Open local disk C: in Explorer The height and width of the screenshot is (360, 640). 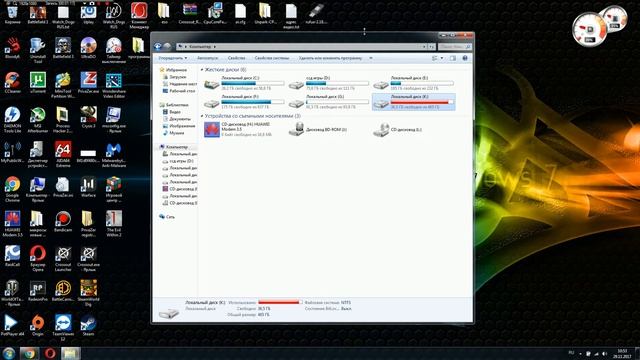pos(244,83)
